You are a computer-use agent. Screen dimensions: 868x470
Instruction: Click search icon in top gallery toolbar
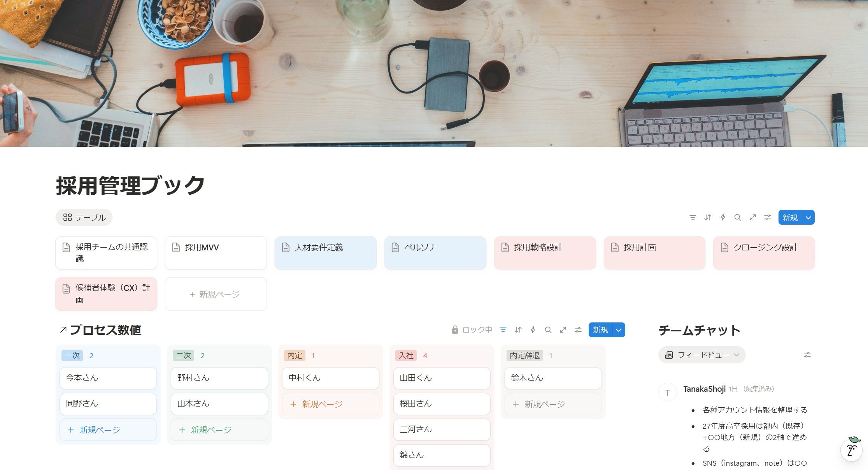click(x=737, y=217)
